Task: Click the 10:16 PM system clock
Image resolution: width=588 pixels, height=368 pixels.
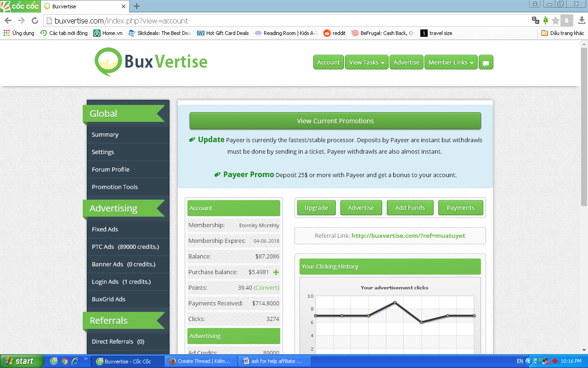Action: point(571,362)
